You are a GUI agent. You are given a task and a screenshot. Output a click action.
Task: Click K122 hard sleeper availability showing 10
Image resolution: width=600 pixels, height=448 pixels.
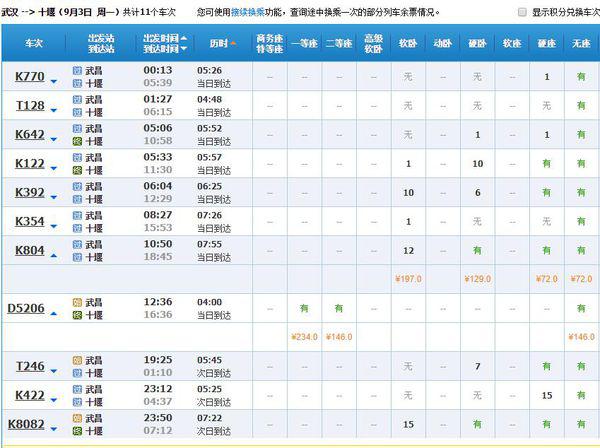(477, 163)
